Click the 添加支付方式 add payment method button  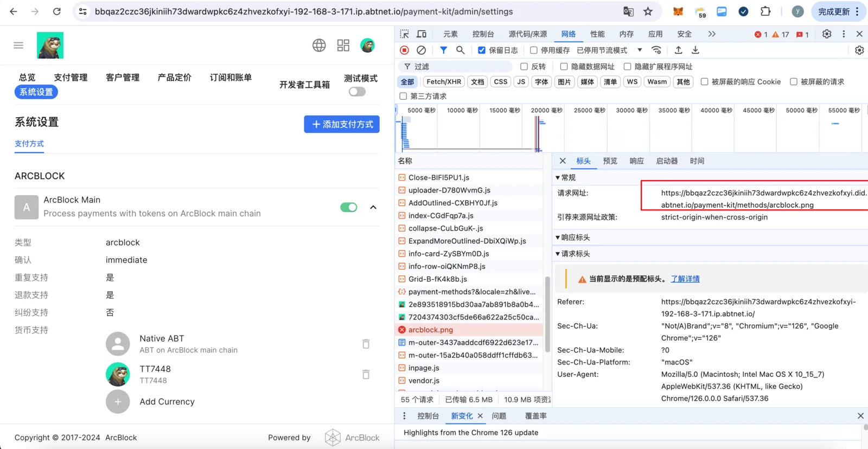click(x=342, y=124)
